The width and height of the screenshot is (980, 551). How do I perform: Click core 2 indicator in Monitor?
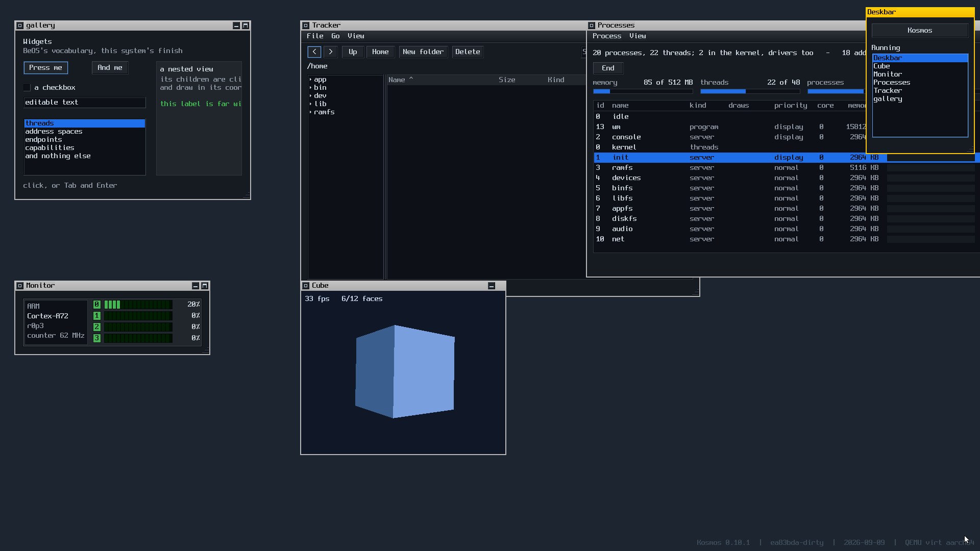coord(97,327)
